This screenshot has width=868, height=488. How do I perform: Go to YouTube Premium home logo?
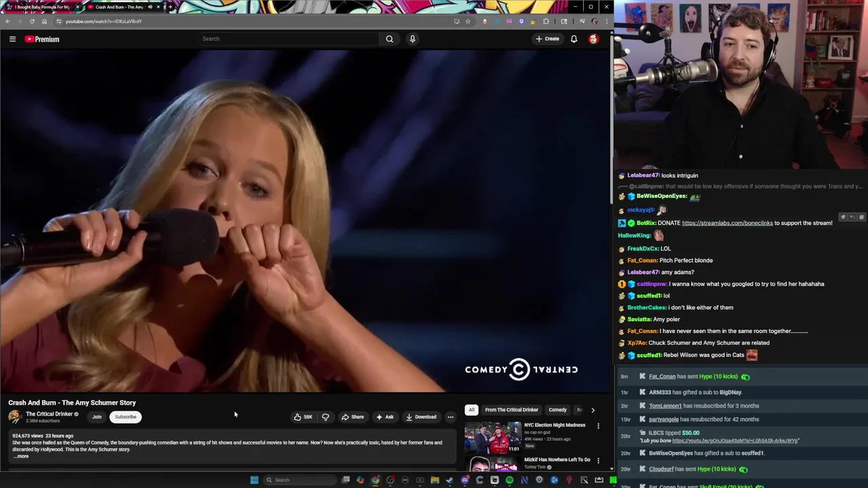42,39
